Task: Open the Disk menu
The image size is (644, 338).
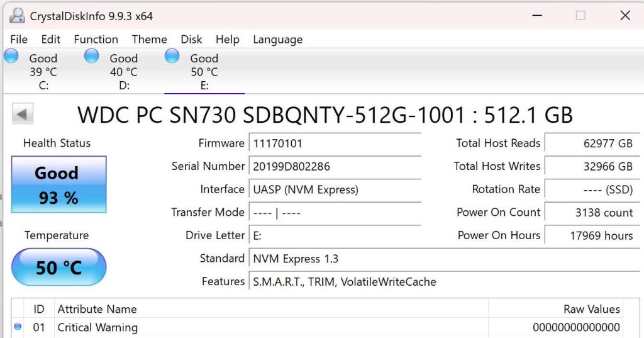Action: tap(191, 39)
